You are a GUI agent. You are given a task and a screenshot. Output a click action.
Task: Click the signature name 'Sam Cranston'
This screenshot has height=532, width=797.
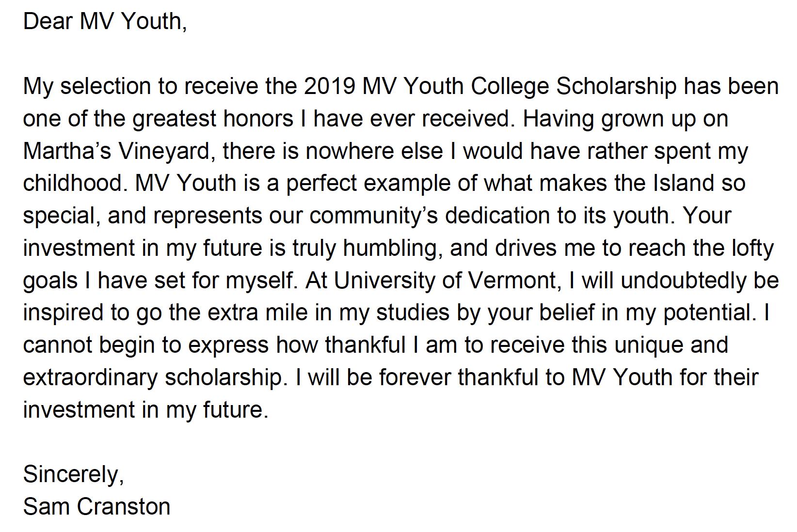tap(97, 506)
